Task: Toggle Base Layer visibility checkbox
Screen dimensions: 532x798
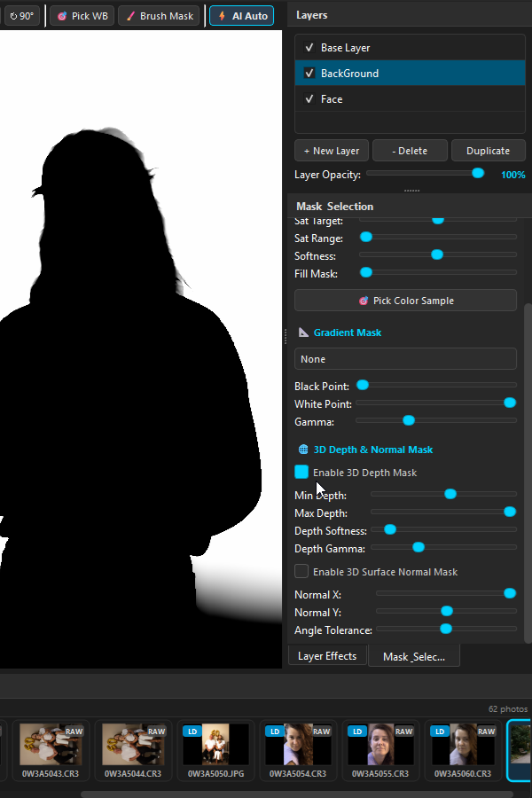Action: click(309, 47)
